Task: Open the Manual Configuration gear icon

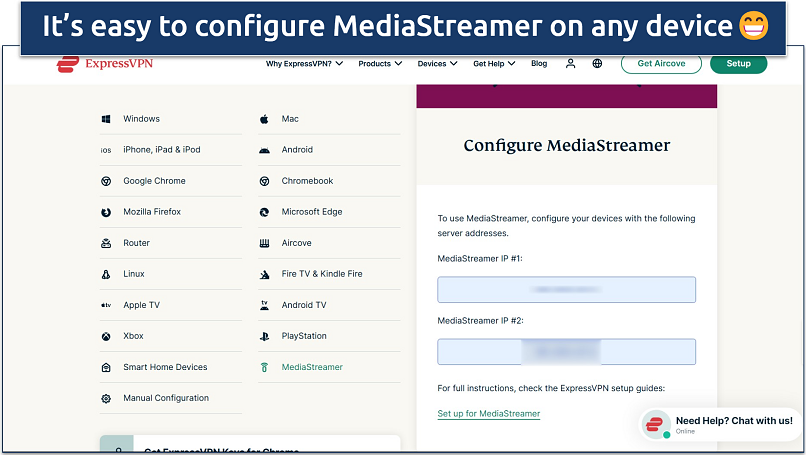Action: pos(106,398)
